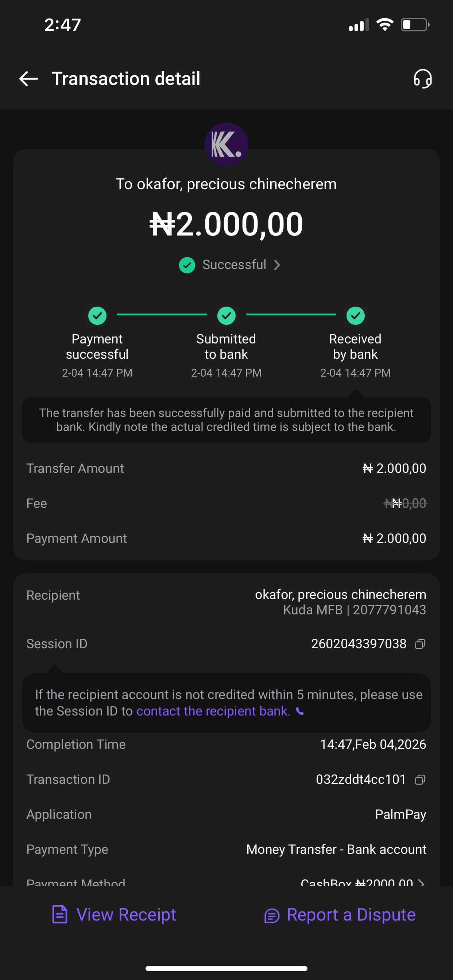Image resolution: width=453 pixels, height=980 pixels.
Task: Select Report a Dispute
Action: point(351,915)
